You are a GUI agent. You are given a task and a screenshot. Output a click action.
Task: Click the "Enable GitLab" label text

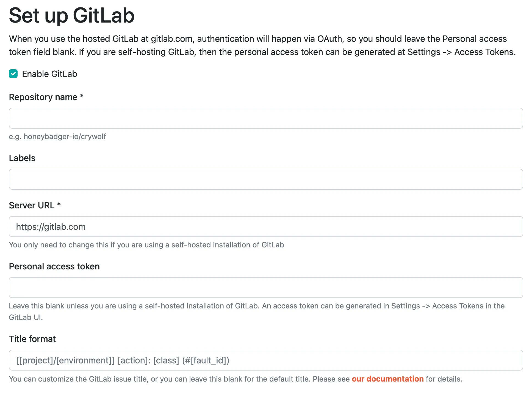[49, 74]
